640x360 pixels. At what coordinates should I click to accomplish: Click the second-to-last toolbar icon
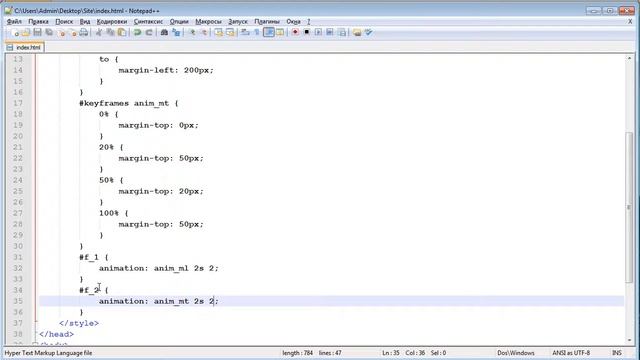(x=357, y=33)
